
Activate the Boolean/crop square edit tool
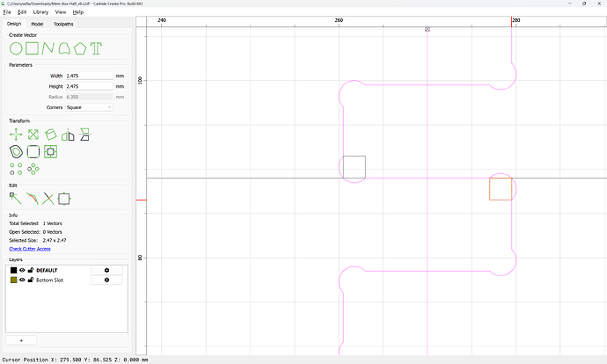click(64, 199)
